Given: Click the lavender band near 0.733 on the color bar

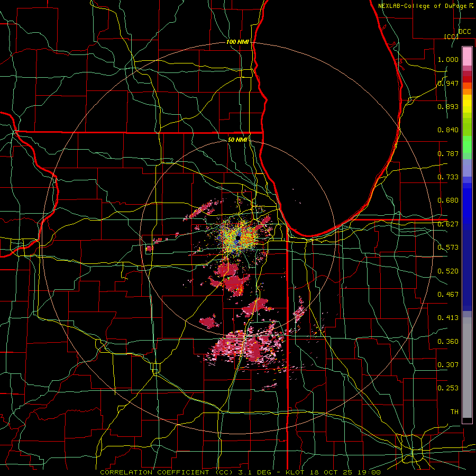Looking at the screenshot, I should 467,168.
